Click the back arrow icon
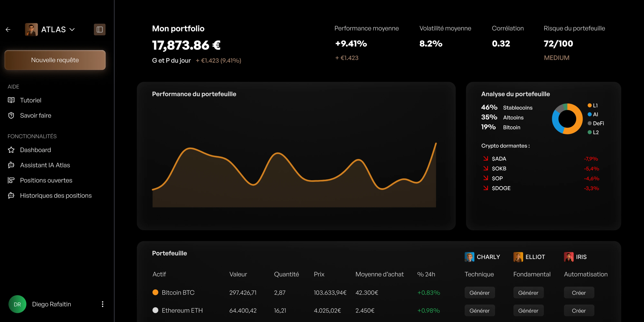The height and width of the screenshot is (322, 644). [8, 29]
